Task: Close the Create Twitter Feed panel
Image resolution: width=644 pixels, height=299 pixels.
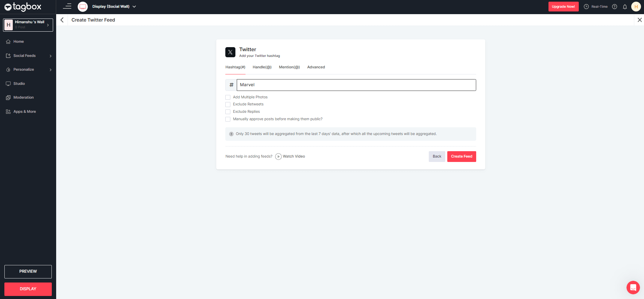Action: tap(640, 20)
